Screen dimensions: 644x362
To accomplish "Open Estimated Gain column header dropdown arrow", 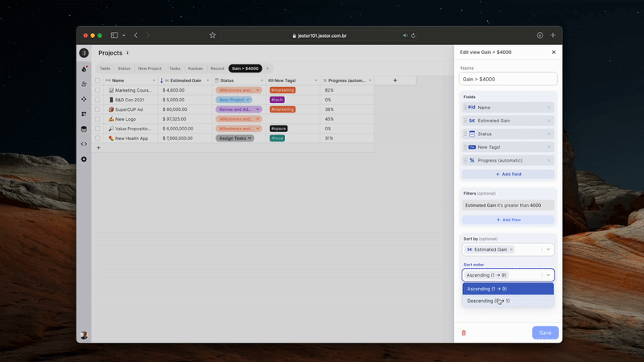I will (208, 80).
